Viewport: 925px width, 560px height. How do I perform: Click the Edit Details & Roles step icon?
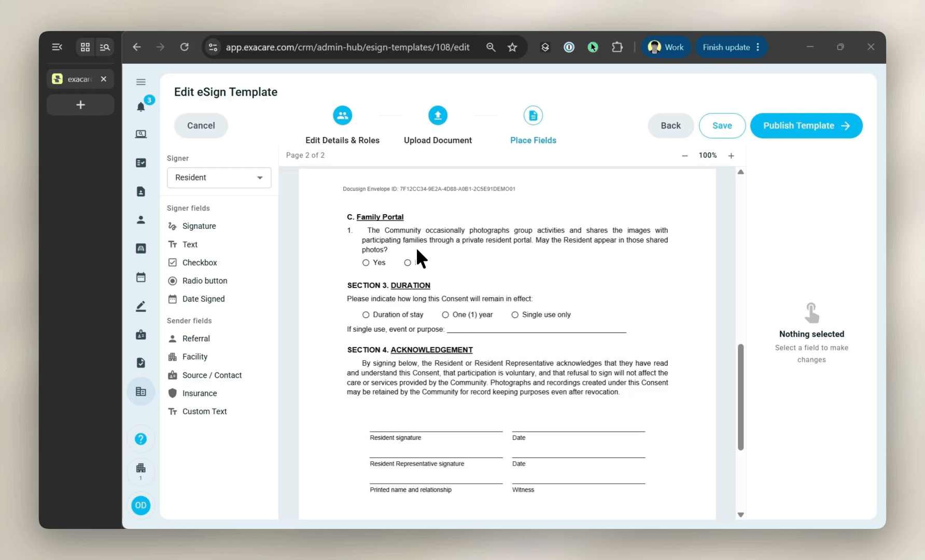[342, 115]
